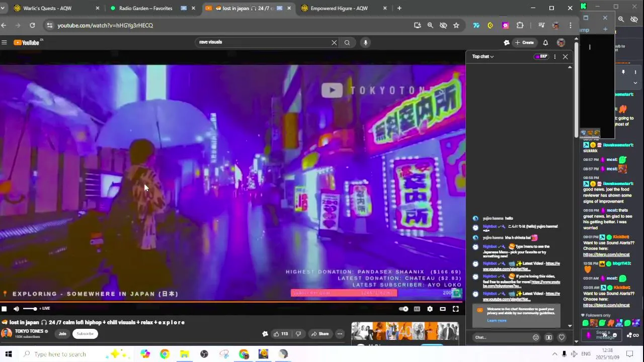Image resolution: width=644 pixels, height=362 pixels.
Task: Open YouTube notifications bell
Action: [545, 43]
